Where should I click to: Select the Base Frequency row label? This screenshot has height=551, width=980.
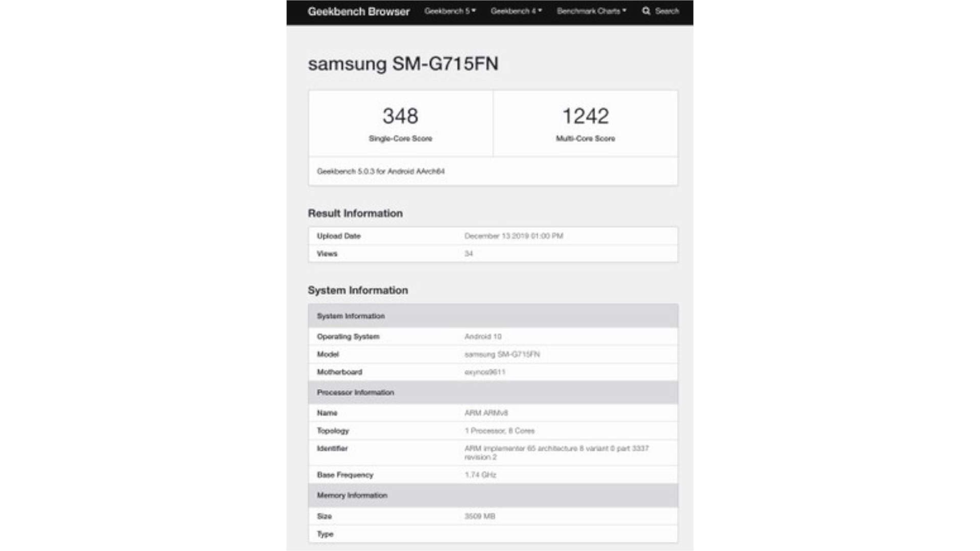(x=345, y=475)
